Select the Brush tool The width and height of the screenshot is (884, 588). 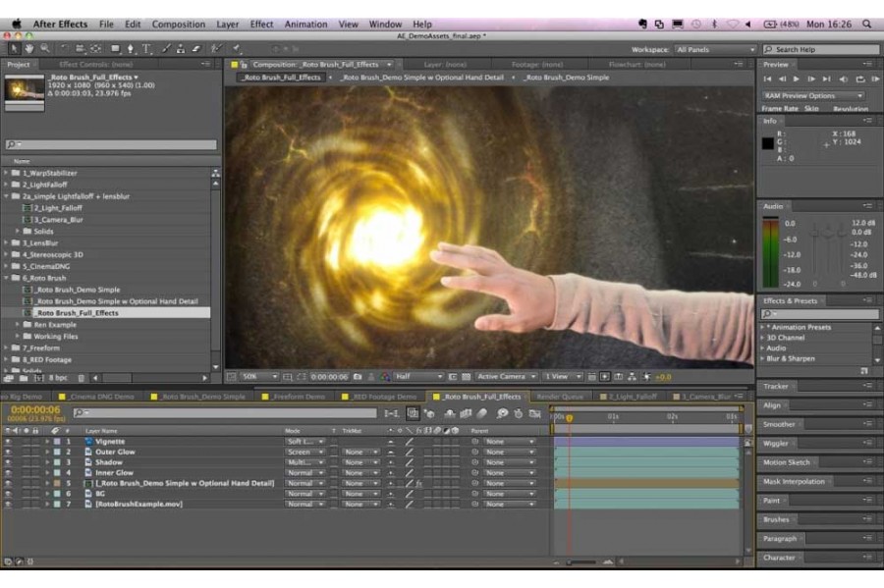coord(166,49)
